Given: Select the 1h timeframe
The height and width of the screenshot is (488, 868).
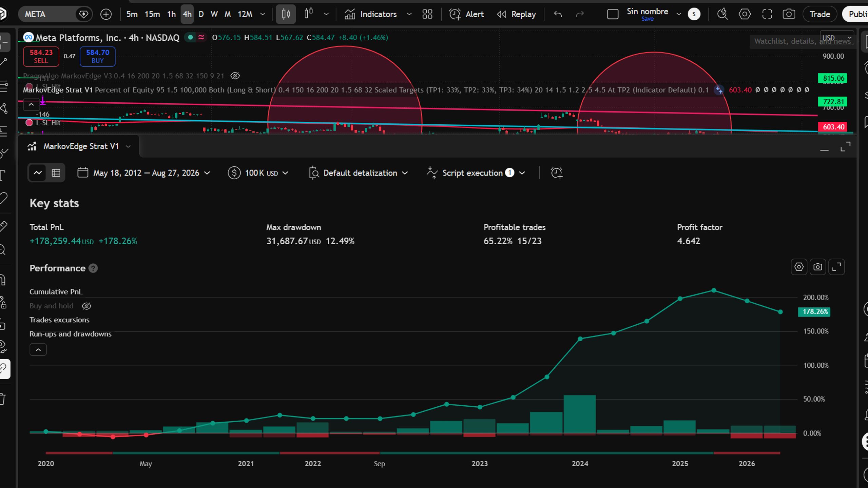Looking at the screenshot, I should pyautogui.click(x=171, y=14).
